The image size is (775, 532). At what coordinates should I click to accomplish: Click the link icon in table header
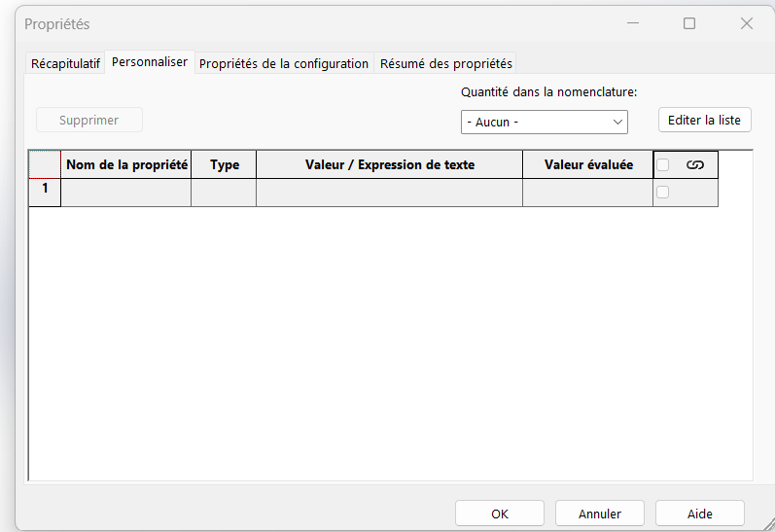(x=694, y=165)
